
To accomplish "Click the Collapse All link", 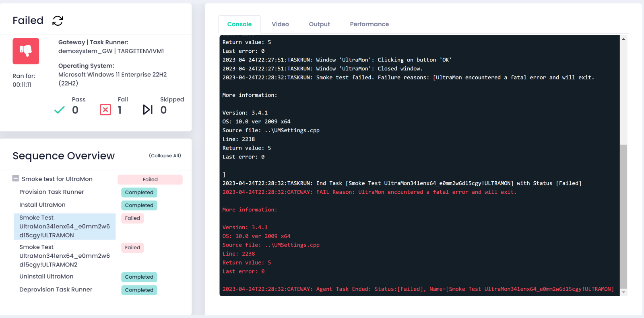I will [165, 156].
